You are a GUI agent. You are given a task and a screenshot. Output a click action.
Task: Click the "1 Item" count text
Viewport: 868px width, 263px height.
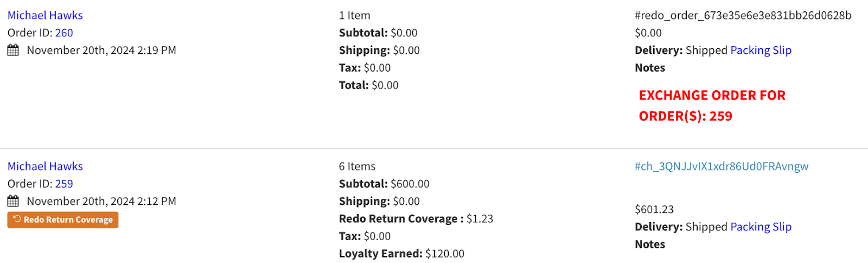tap(354, 16)
